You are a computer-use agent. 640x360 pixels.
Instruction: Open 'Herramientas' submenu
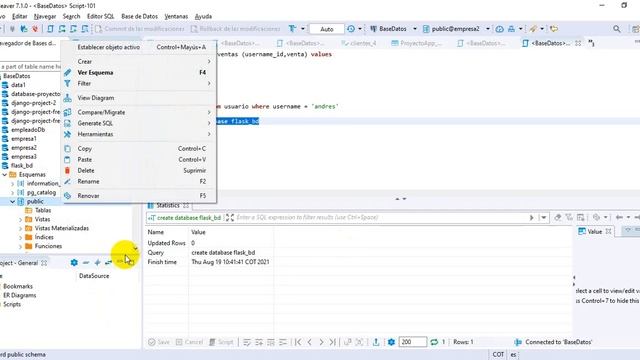click(139, 134)
